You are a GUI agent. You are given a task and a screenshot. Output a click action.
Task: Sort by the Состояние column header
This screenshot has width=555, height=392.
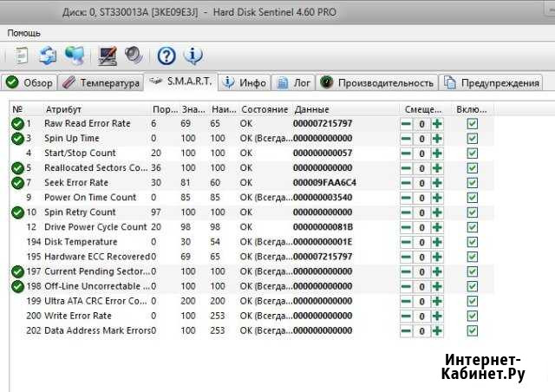click(x=264, y=109)
